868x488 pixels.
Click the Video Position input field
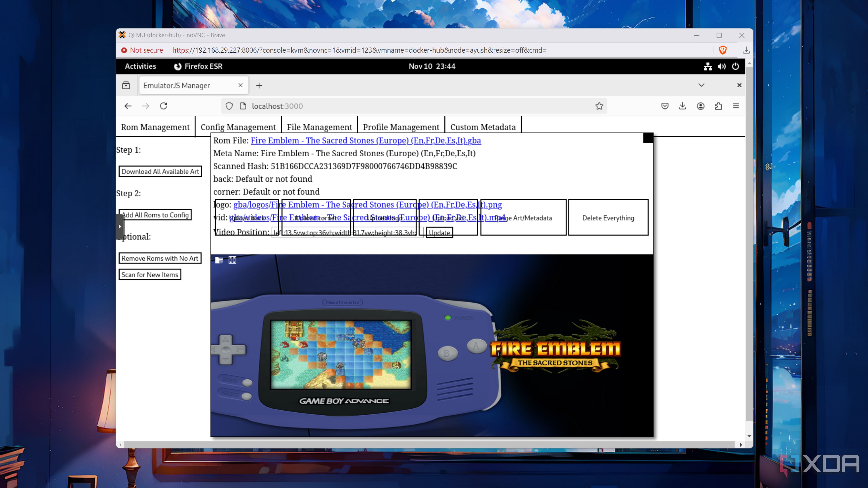(x=347, y=232)
